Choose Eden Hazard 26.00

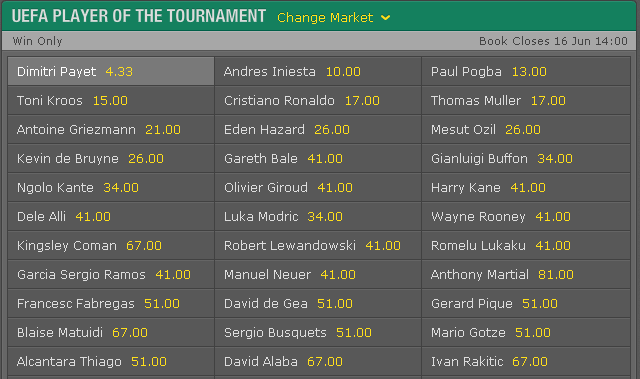(x=318, y=129)
